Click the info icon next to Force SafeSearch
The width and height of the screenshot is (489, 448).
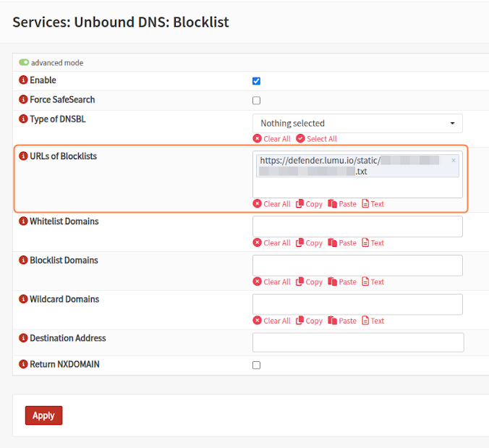pos(23,100)
